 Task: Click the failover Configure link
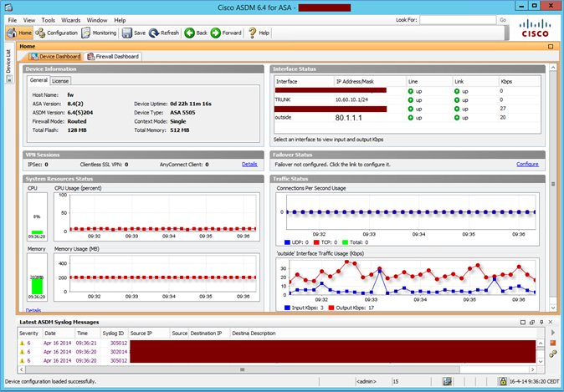pos(527,164)
